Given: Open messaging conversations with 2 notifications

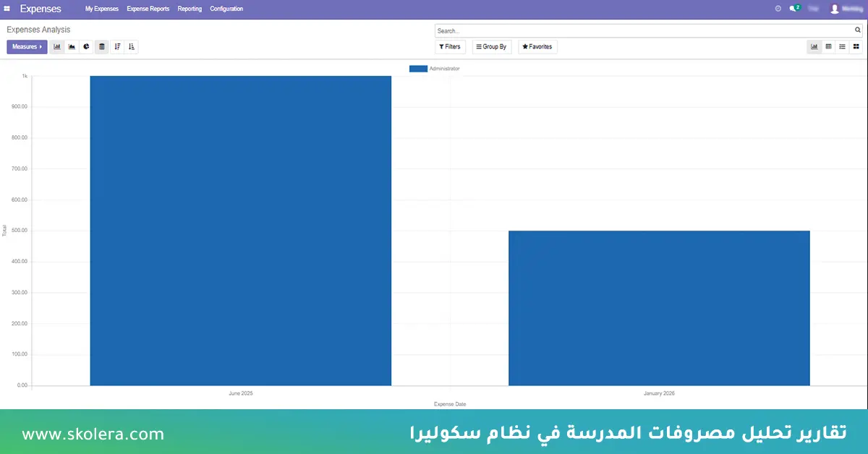Looking at the screenshot, I should pyautogui.click(x=793, y=8).
